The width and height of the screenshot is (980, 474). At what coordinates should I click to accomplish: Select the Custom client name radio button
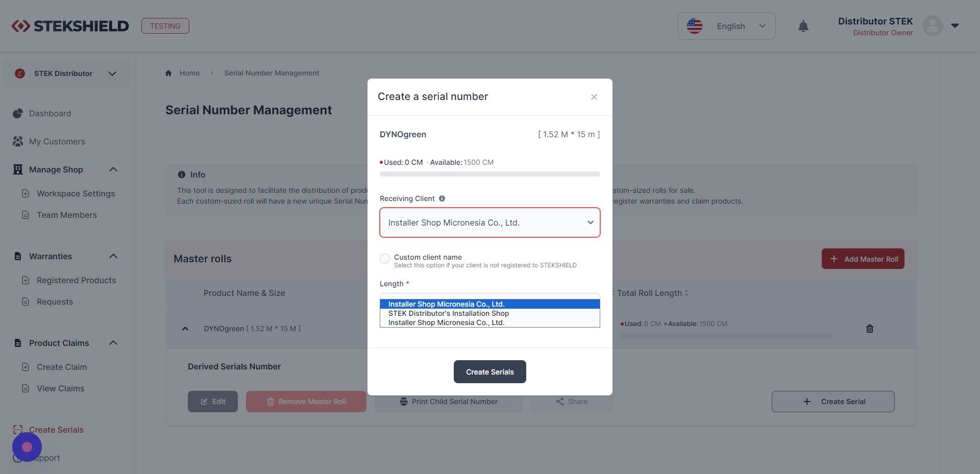point(385,259)
